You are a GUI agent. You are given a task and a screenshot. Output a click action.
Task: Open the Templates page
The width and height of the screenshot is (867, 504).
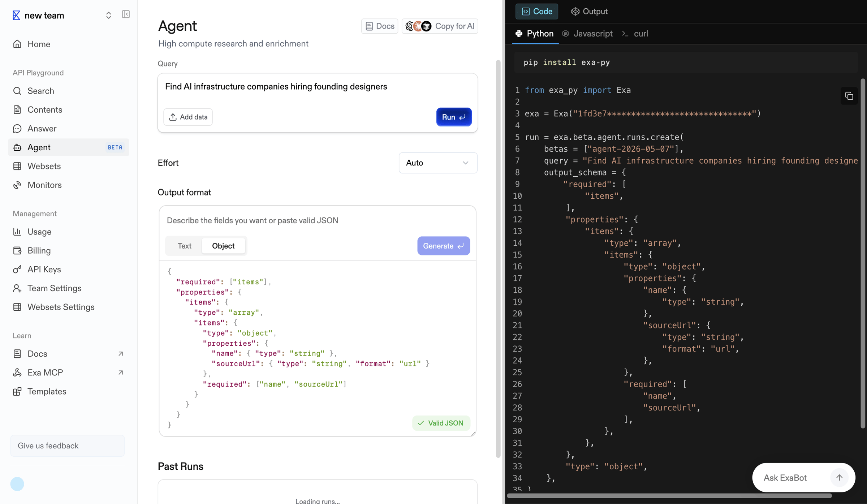(68, 391)
